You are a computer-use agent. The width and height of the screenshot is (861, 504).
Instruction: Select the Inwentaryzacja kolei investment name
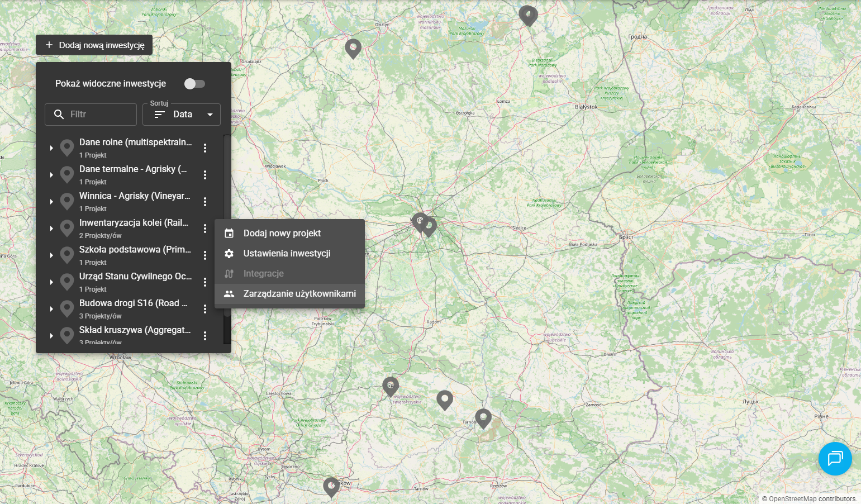tap(134, 223)
